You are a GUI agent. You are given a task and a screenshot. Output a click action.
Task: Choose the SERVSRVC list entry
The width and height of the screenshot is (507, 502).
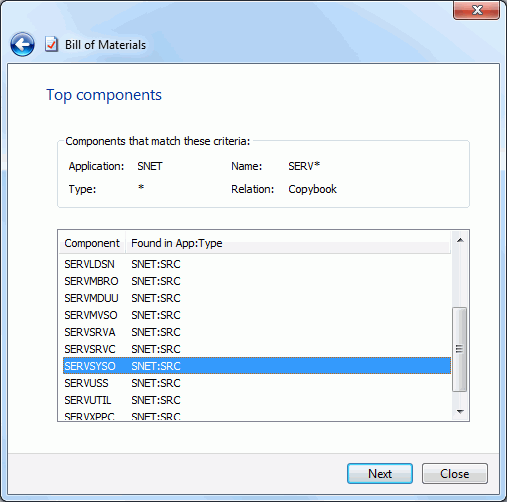click(x=257, y=349)
